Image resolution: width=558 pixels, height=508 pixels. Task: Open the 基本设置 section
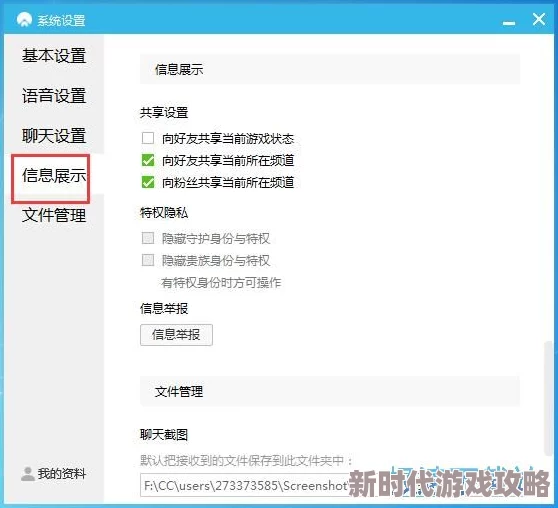tap(54, 56)
